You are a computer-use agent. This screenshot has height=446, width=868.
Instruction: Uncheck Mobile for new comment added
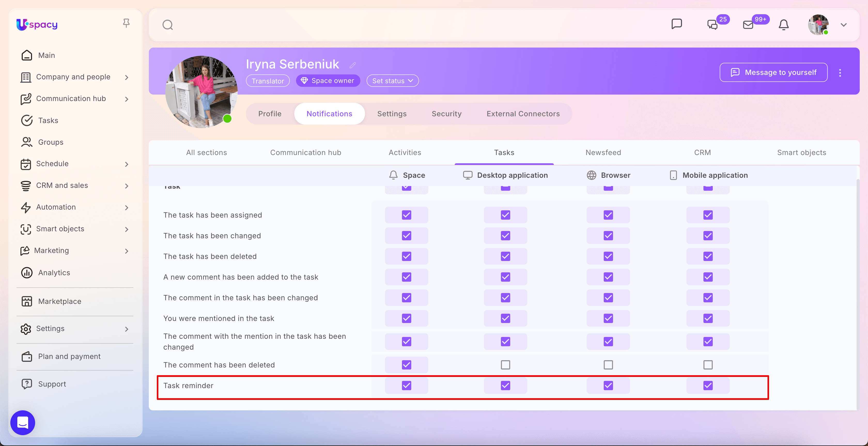(x=708, y=277)
